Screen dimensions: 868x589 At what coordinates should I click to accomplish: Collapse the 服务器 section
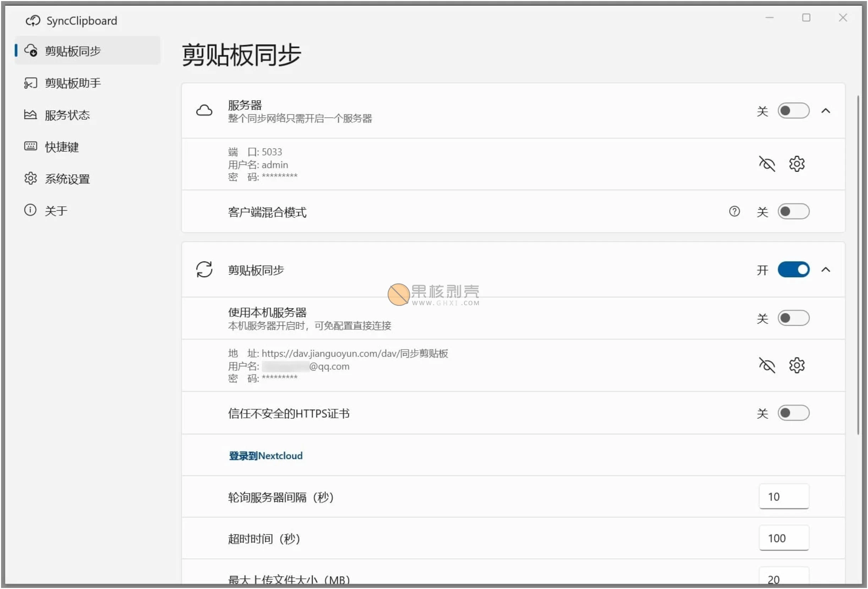pyautogui.click(x=826, y=110)
